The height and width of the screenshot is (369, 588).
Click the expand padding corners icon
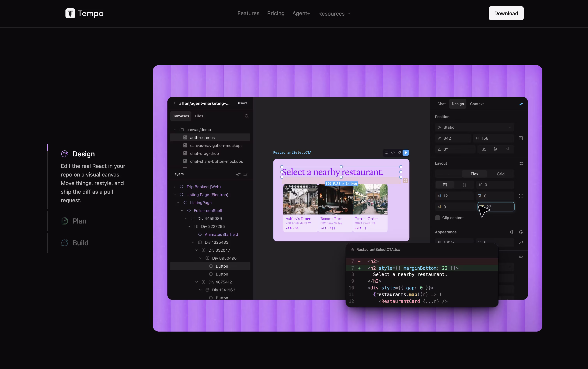521,196
